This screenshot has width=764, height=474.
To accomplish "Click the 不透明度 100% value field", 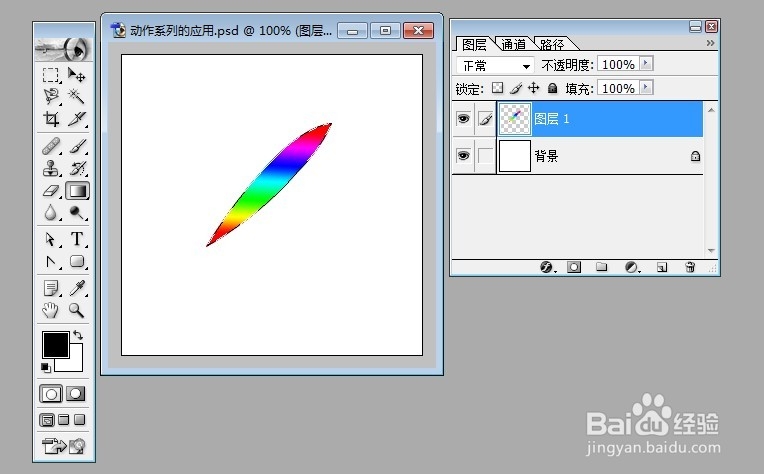I will point(618,64).
